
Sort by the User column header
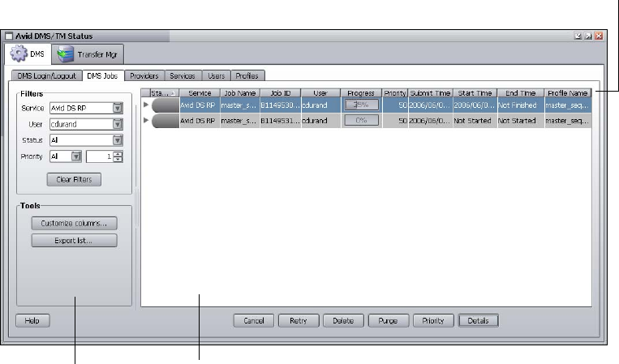tap(320, 93)
